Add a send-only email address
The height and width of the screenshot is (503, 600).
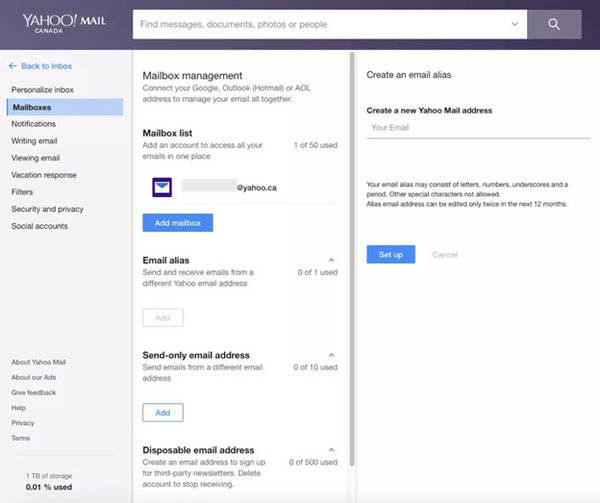tap(163, 412)
